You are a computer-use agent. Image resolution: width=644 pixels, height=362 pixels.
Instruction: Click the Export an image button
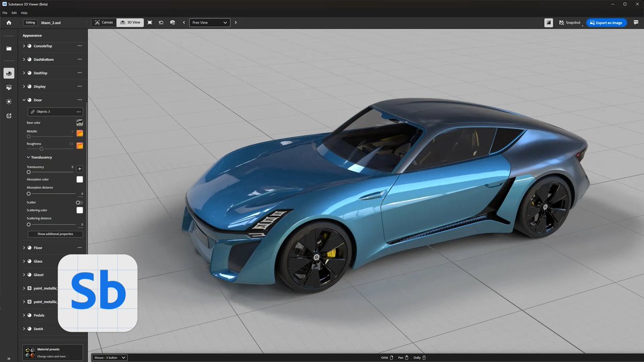point(606,23)
